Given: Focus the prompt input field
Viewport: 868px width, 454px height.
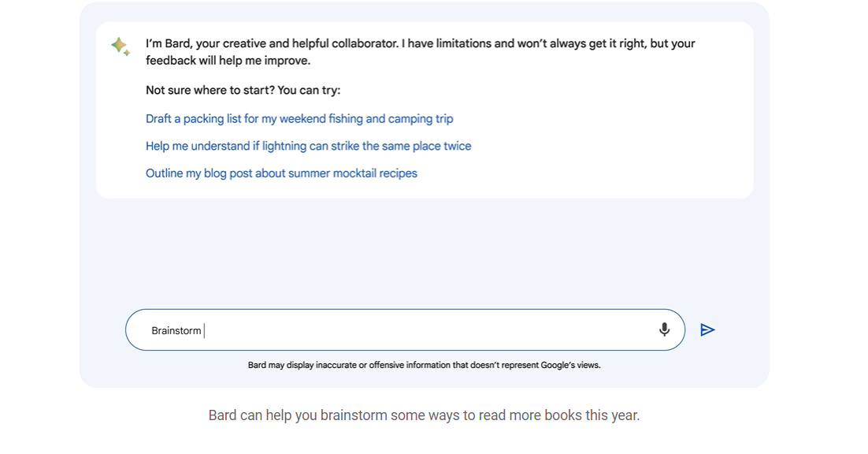Looking at the screenshot, I should (x=405, y=330).
